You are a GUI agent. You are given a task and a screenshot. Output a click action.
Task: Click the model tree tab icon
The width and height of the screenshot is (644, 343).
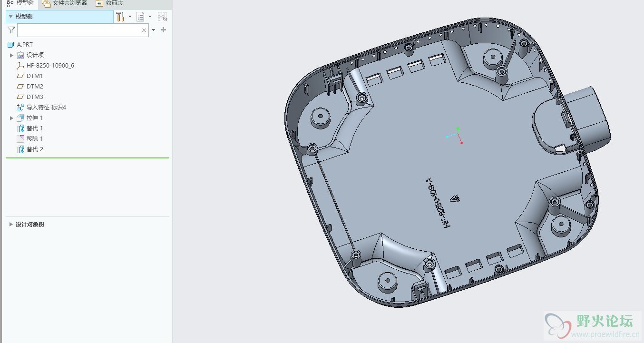tap(10, 3)
